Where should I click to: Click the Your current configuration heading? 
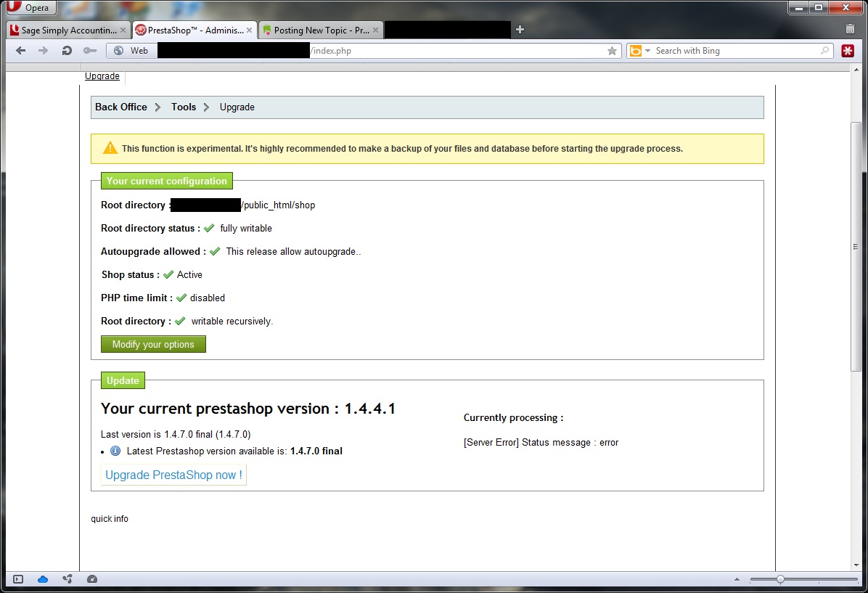[x=167, y=181]
